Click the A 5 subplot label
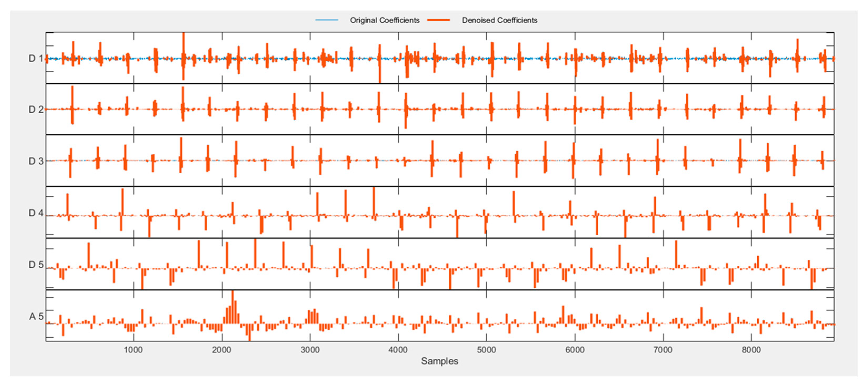This screenshot has width=868, height=387. (36, 317)
